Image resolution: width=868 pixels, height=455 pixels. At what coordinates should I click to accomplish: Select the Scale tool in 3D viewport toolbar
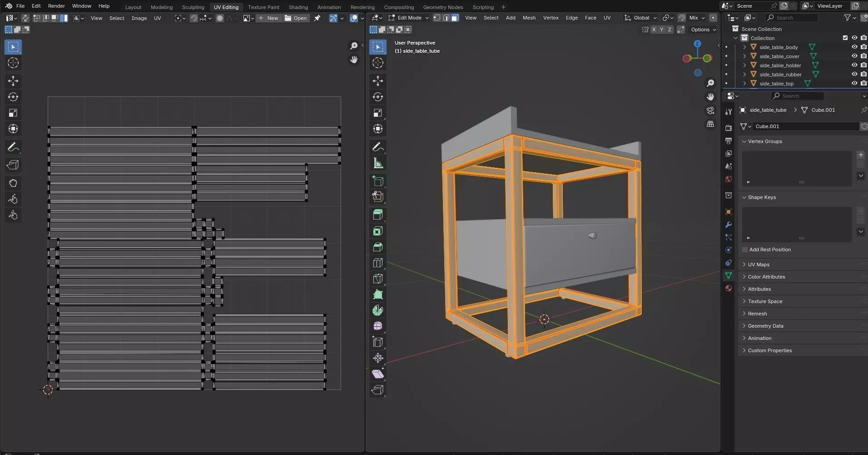pos(378,113)
